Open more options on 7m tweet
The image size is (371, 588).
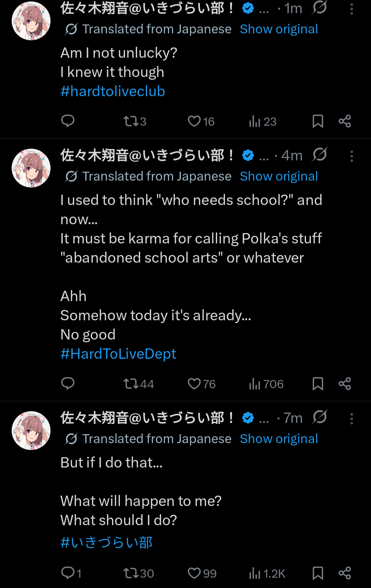pos(351,419)
